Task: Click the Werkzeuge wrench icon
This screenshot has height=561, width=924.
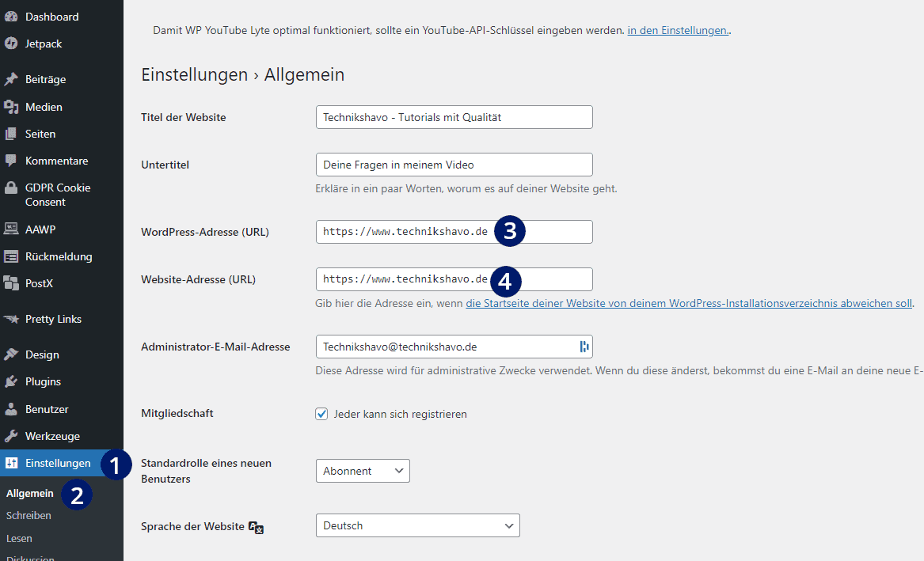Action: click(x=11, y=436)
